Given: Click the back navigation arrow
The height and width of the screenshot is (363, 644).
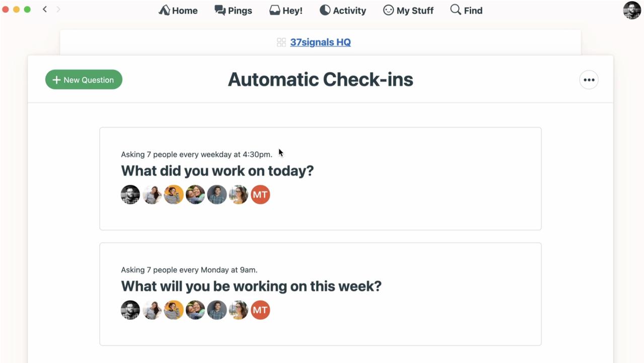Looking at the screenshot, I should click(45, 9).
